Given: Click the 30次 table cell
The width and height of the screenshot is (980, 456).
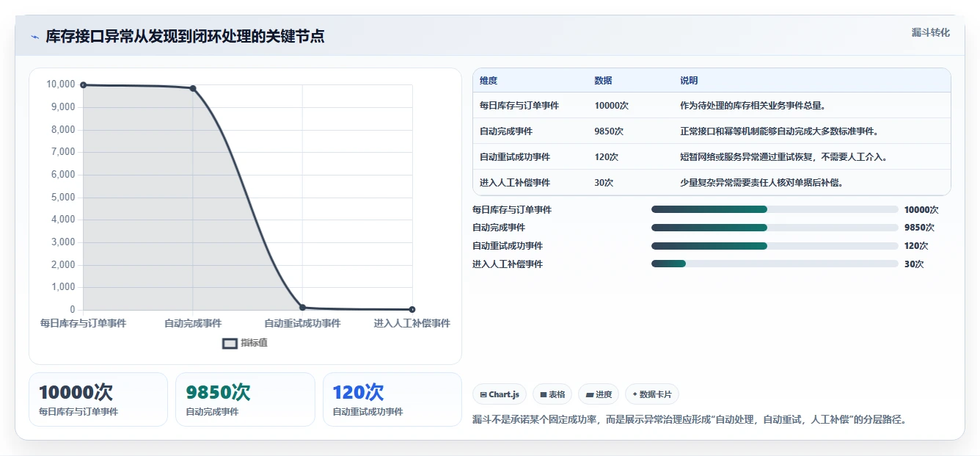Looking at the screenshot, I should point(604,183).
